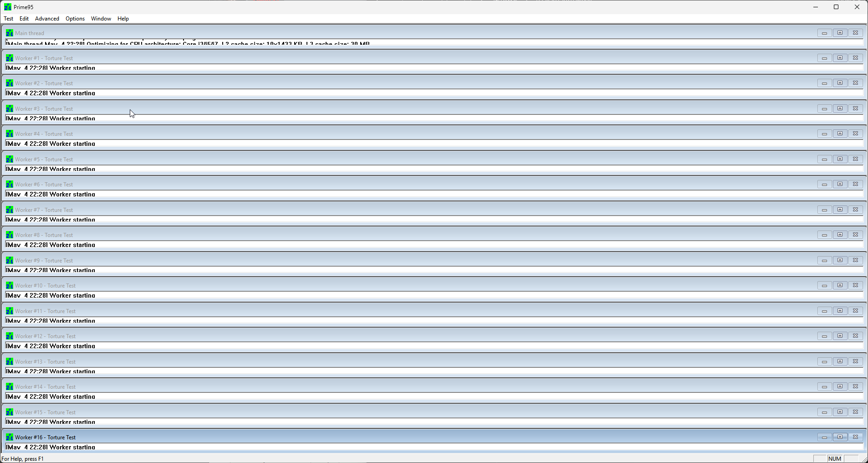This screenshot has width=868, height=463.
Task: Maximize the Worker #16 child window
Action: 840,437
